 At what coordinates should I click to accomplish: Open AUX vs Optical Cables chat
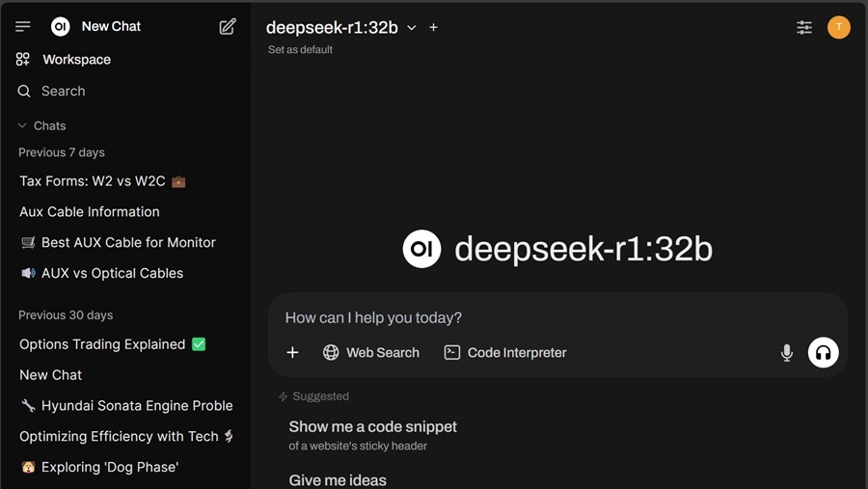pos(102,273)
